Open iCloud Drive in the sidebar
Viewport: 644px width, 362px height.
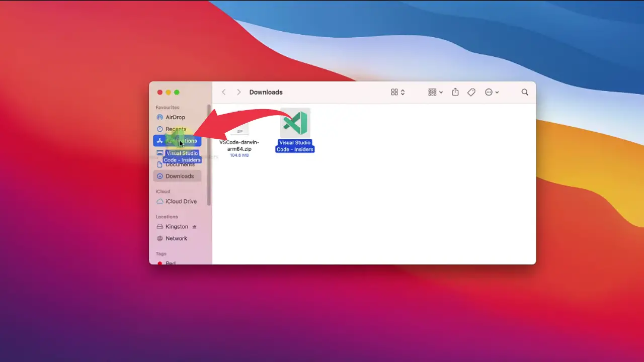click(177, 201)
